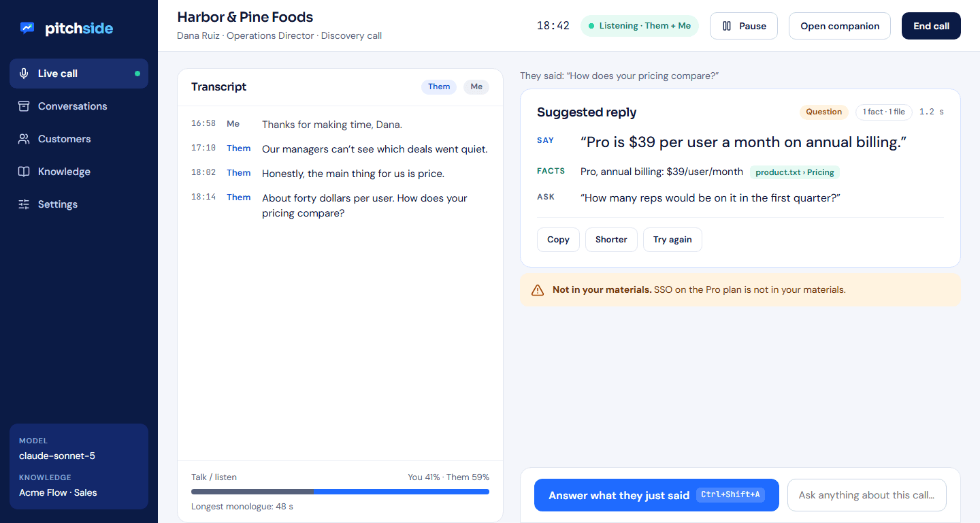
Task: Open the Live call section
Action: click(x=79, y=74)
